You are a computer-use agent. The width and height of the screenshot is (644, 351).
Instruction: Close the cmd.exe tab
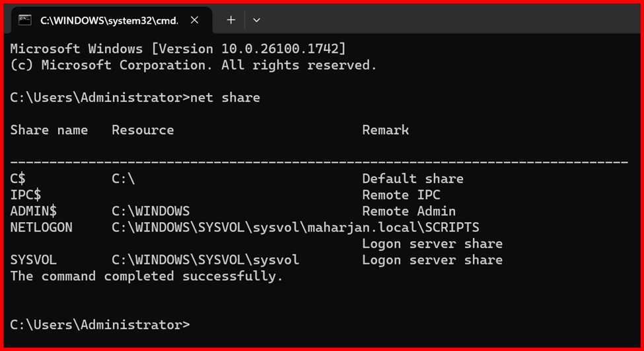pos(194,20)
